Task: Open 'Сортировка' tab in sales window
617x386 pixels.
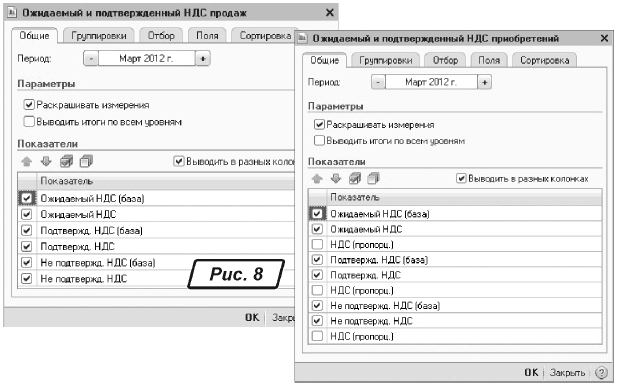Action: click(264, 36)
